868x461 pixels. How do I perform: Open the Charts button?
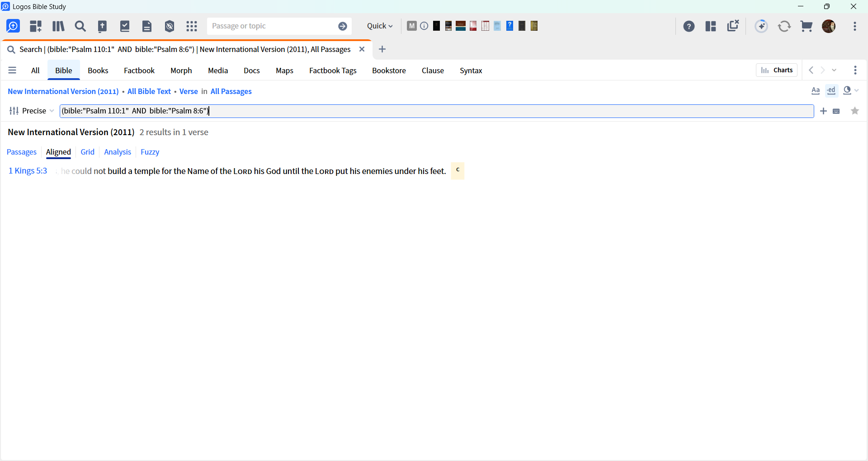(777, 70)
